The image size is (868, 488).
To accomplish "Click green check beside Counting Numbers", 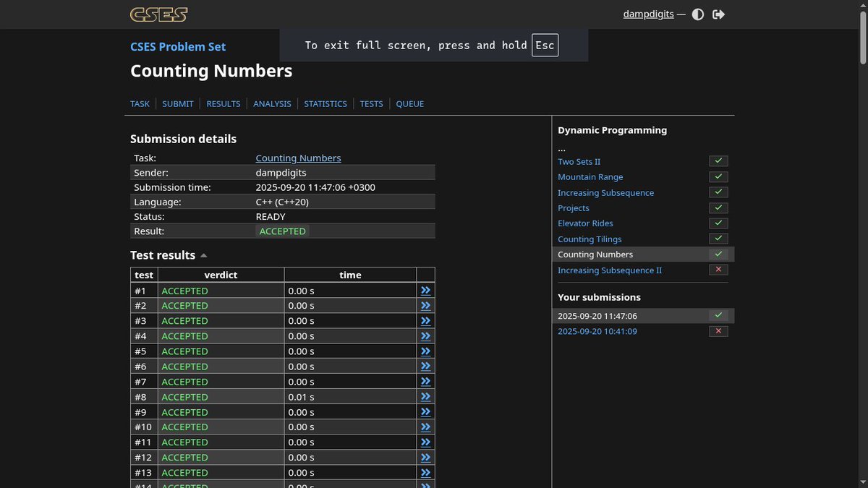I will [x=718, y=254].
